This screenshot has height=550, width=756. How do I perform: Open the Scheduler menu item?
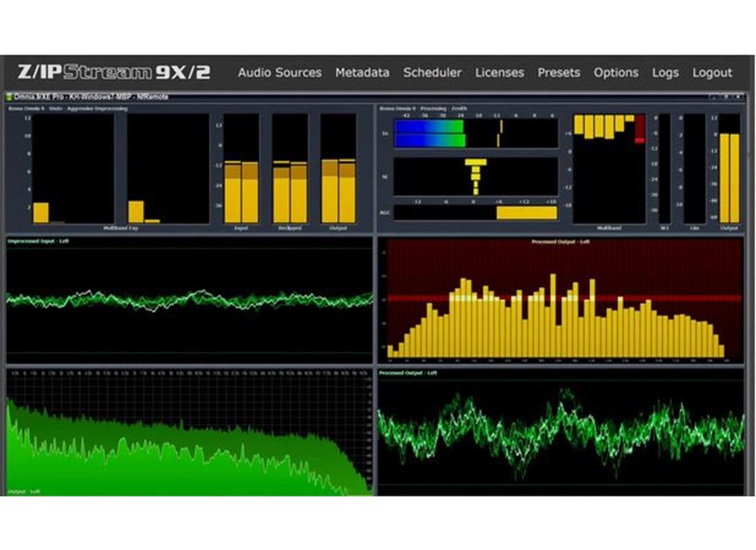(x=432, y=73)
